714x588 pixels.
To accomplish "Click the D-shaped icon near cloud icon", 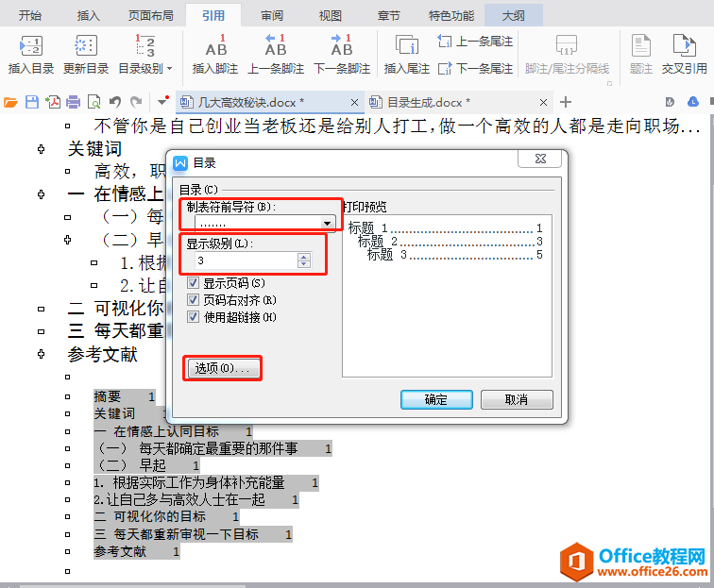I will coord(670,102).
